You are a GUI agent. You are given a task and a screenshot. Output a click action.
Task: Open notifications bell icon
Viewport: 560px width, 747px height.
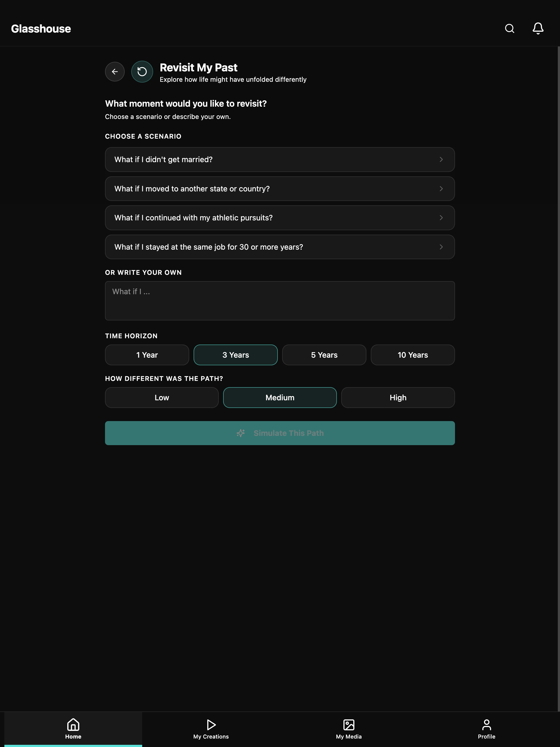coord(538,29)
